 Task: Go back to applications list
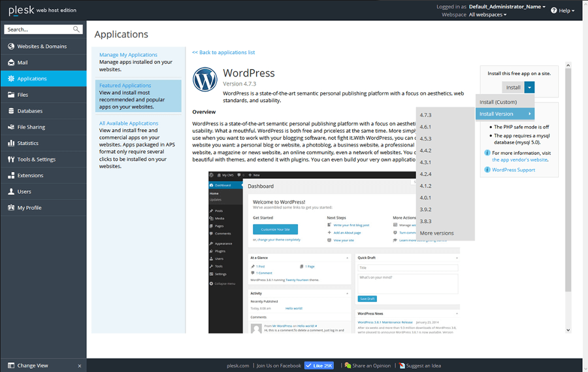223,52
